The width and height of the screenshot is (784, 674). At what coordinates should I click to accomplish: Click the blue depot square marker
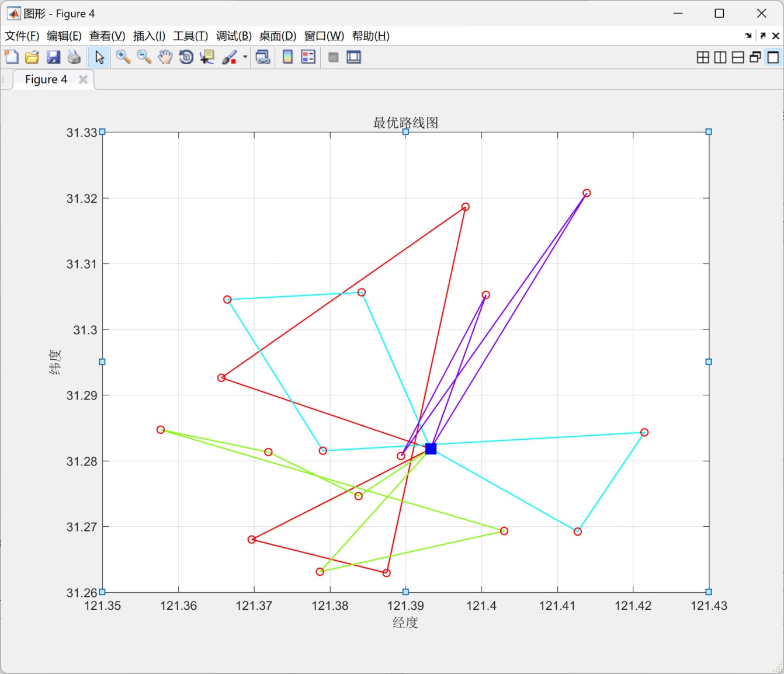click(x=431, y=449)
